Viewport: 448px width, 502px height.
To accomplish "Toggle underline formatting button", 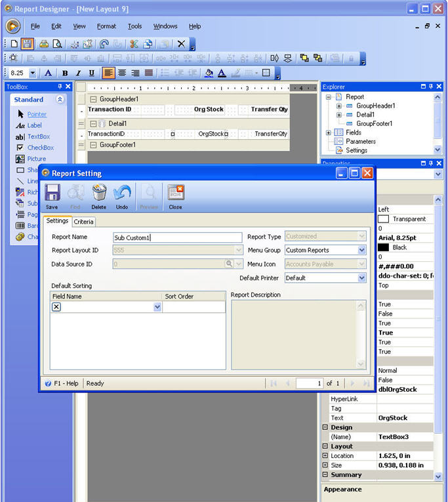I will point(91,73).
